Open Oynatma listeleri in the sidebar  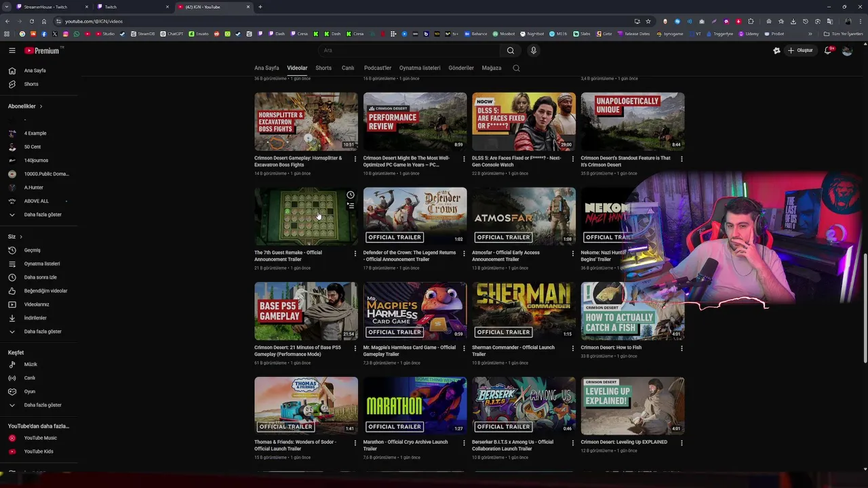[42, 264]
